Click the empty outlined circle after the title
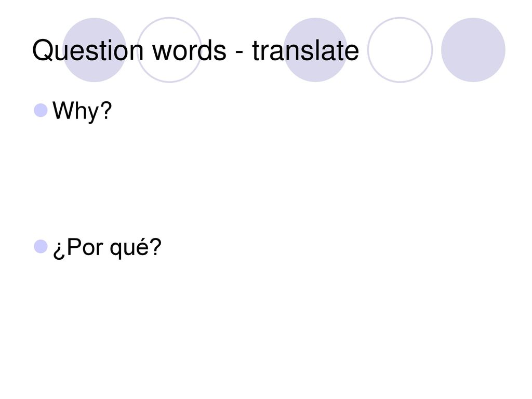532x399 pixels. click(400, 50)
